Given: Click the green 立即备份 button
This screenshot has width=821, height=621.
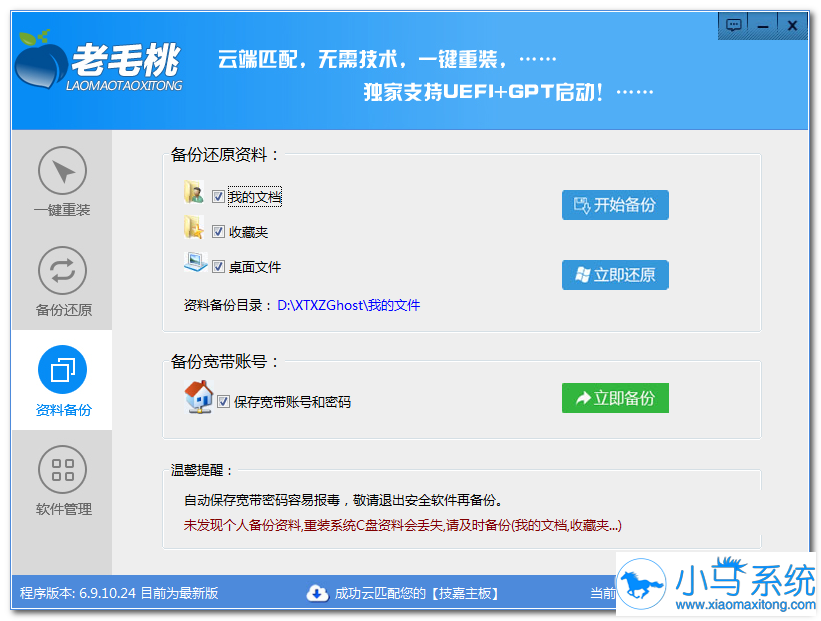Looking at the screenshot, I should click(x=615, y=397).
